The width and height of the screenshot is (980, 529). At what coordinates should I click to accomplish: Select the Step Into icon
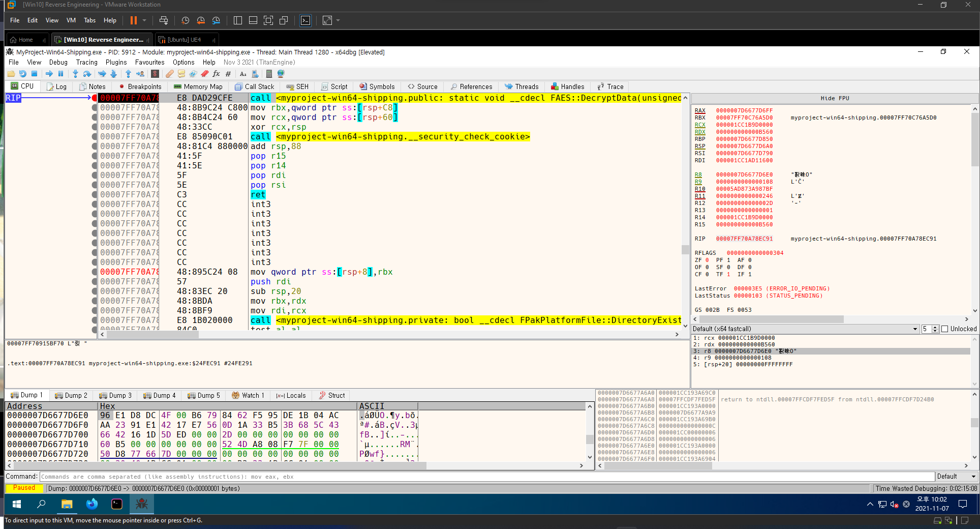(76, 74)
